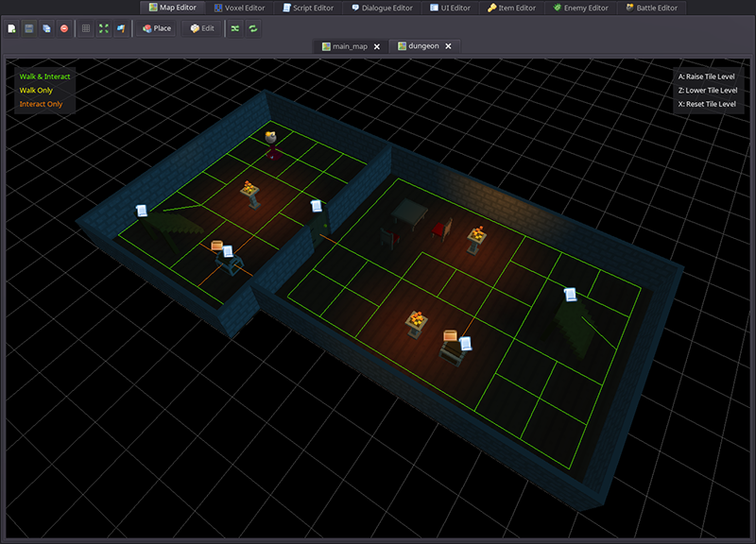Screen dimensions: 756x544
Task: Click the green refresh icon
Action: click(x=252, y=28)
